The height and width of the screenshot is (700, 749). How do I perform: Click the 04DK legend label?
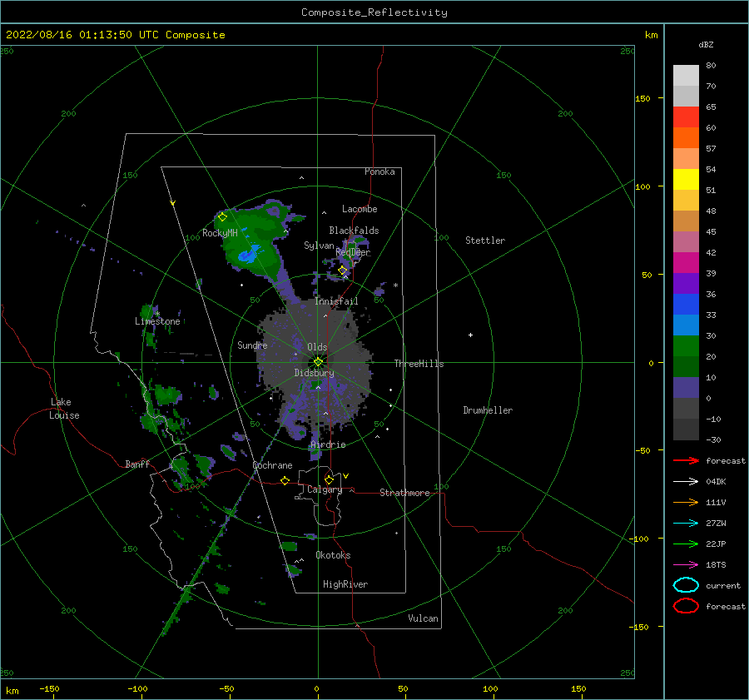[716, 482]
